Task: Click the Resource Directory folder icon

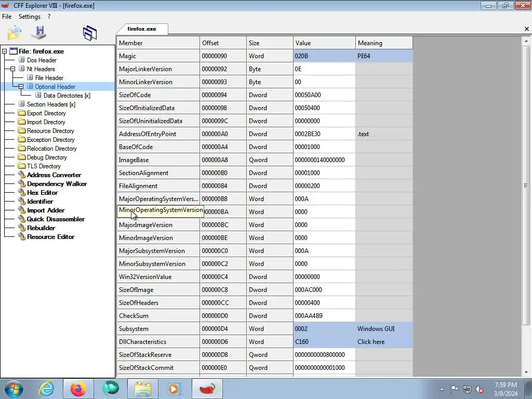Action: [x=22, y=130]
